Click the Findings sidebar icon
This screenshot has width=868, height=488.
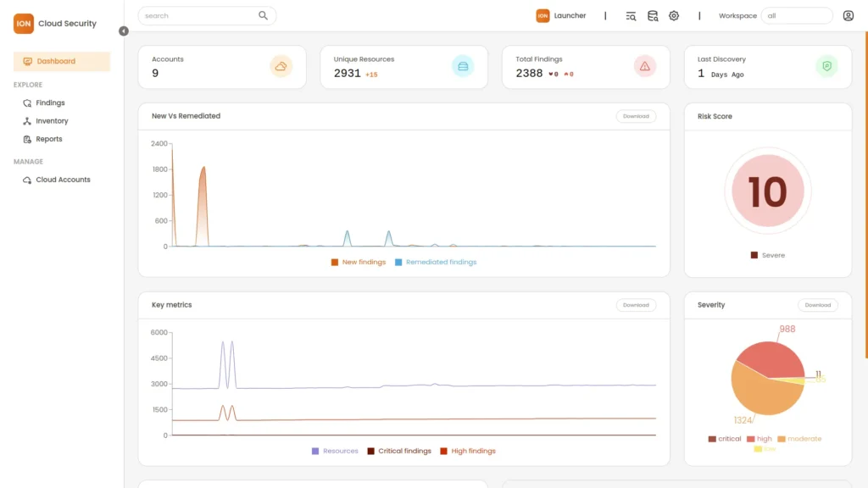(x=27, y=103)
